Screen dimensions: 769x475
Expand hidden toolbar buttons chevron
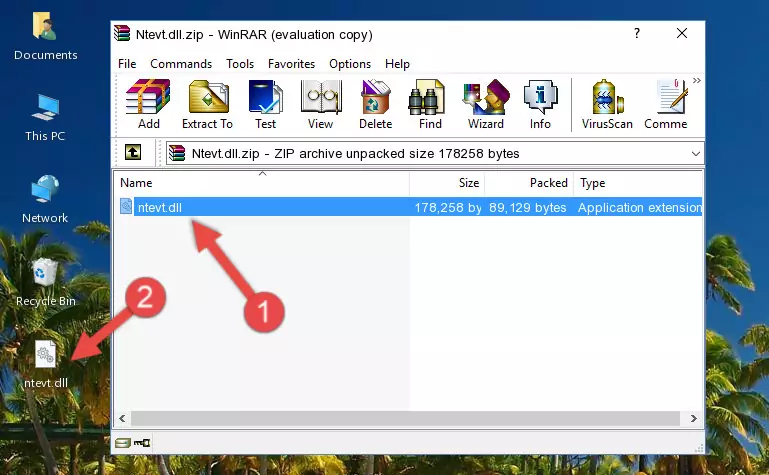(697, 81)
